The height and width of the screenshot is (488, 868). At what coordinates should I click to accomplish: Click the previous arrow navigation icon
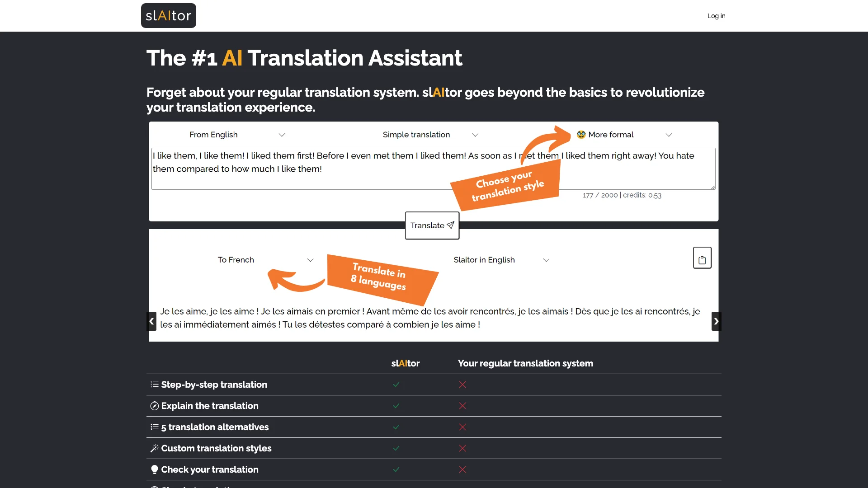click(151, 321)
